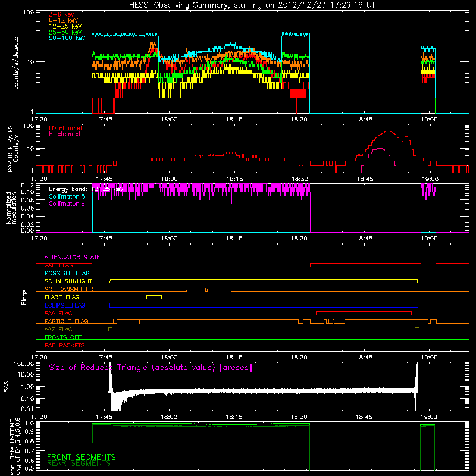Viewport: 476px width, 476px height.
Task: Select the REAR SEGMENTS legend label
Action: 79,464
